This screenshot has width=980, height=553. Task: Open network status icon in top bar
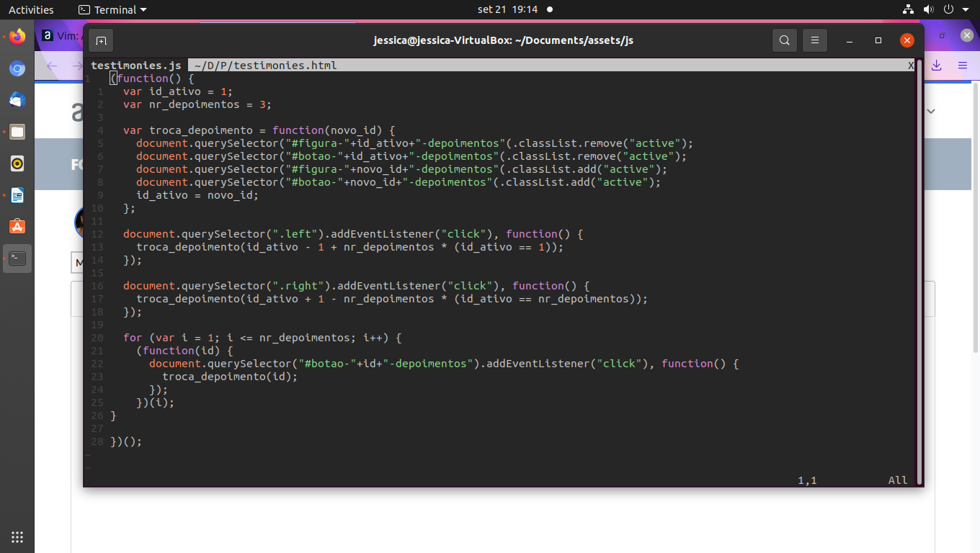pyautogui.click(x=908, y=10)
